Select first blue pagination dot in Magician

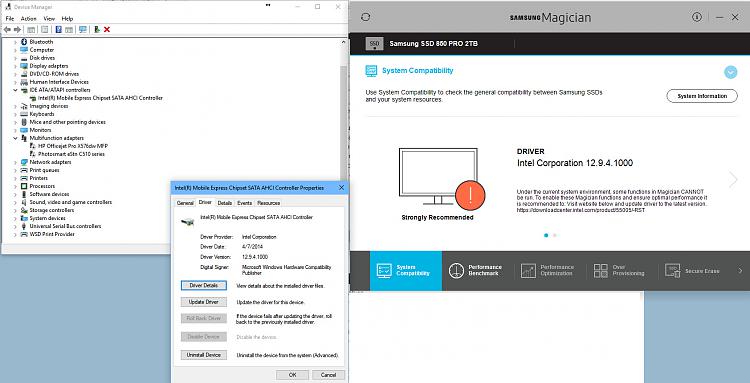click(x=546, y=235)
